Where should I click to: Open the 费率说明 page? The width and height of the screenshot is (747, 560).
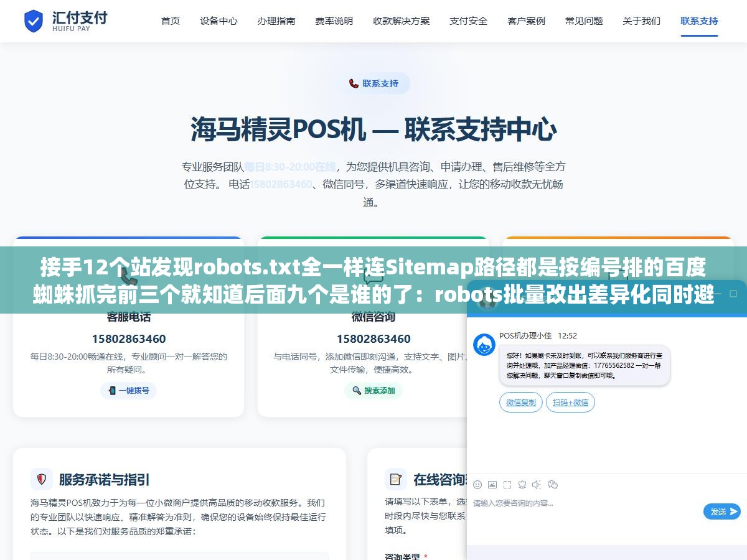(x=334, y=21)
